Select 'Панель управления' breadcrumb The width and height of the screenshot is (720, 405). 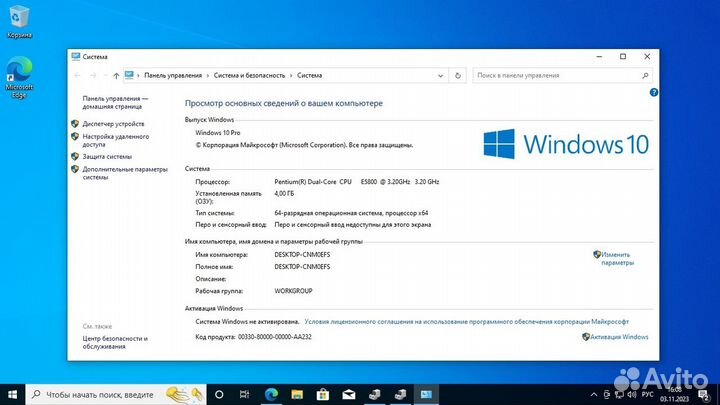point(173,75)
